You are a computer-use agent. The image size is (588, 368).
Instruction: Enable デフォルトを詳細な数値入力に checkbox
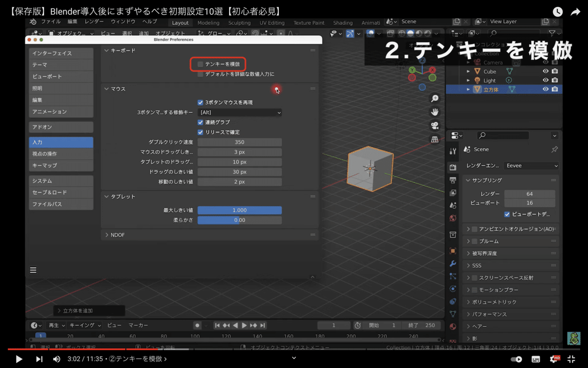(x=200, y=74)
